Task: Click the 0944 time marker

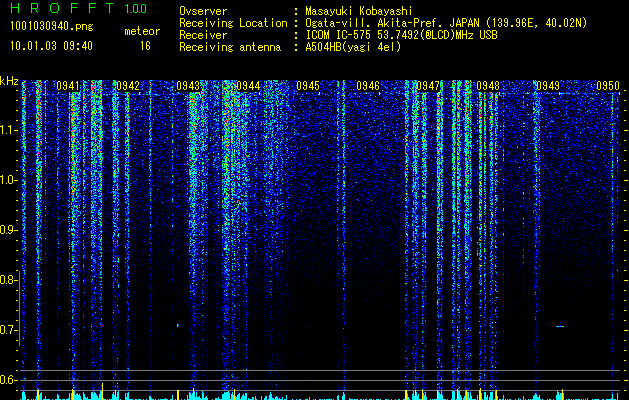Action: coord(248,86)
